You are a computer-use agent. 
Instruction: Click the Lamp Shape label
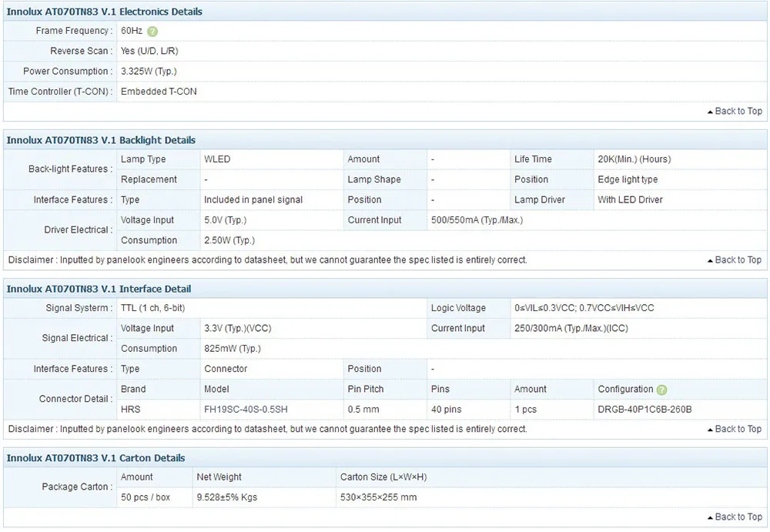point(374,180)
